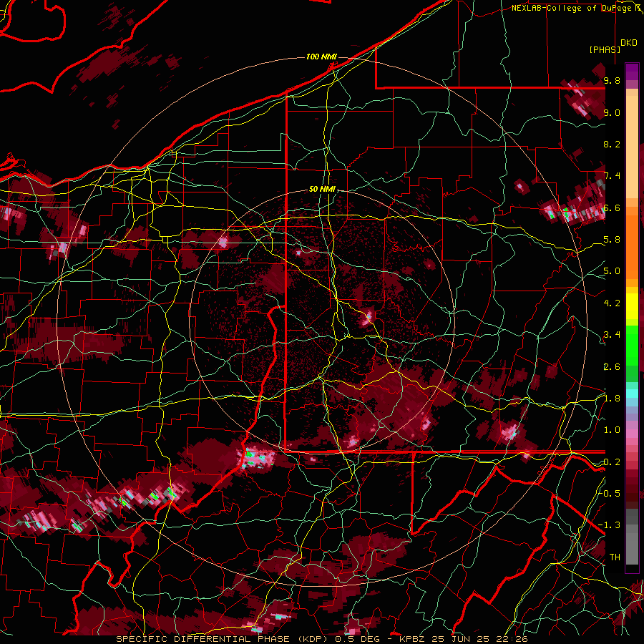Click the '5.0' scale value
This screenshot has width=644, height=644.
coord(612,271)
